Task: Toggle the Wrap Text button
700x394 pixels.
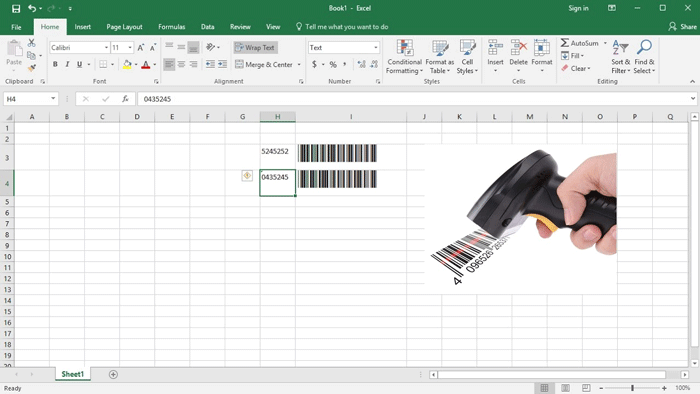Action: [255, 47]
